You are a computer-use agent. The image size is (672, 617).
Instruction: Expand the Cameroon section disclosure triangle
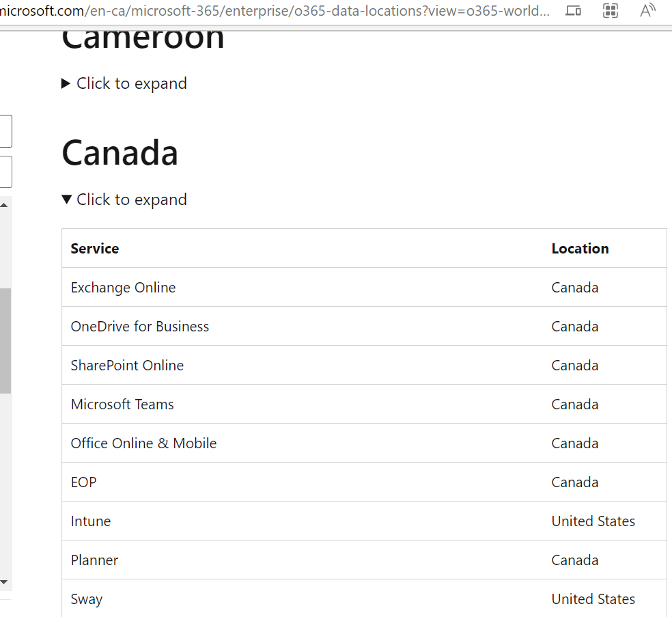66,83
